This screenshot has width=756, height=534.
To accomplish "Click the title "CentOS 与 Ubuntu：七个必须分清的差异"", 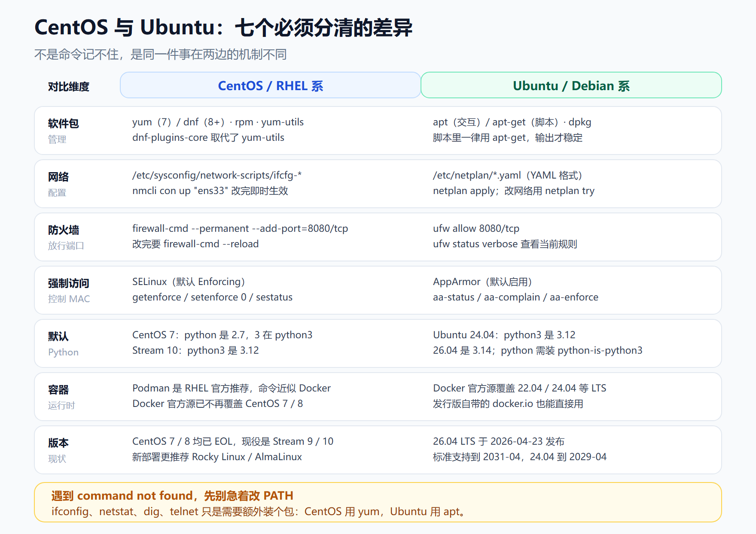I will click(223, 27).
